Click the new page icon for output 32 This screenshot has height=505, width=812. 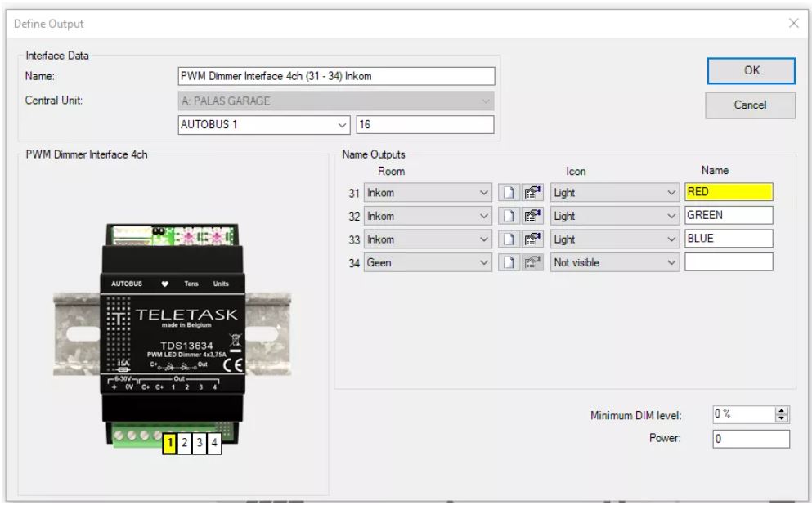click(x=509, y=217)
